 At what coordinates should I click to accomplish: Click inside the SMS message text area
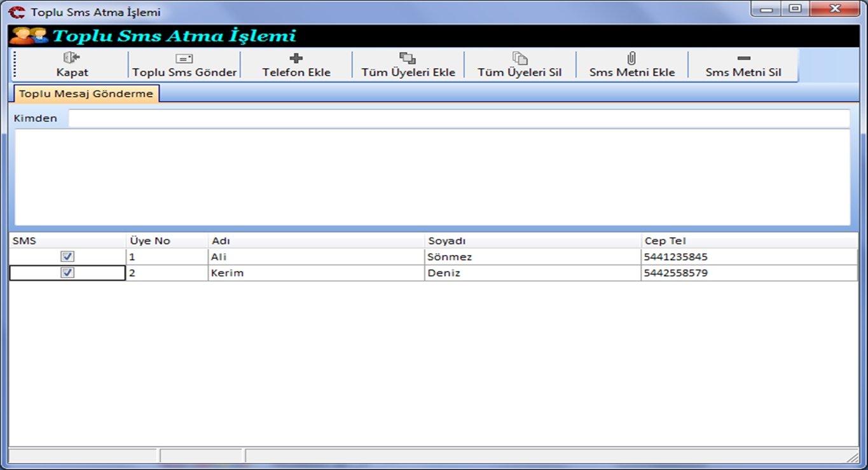click(432, 177)
